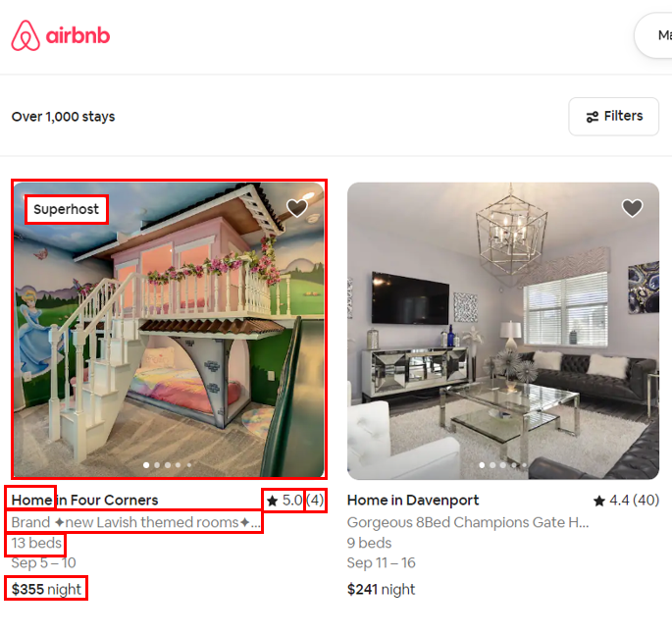Open the Four Corners bedroom photo

coord(170,330)
